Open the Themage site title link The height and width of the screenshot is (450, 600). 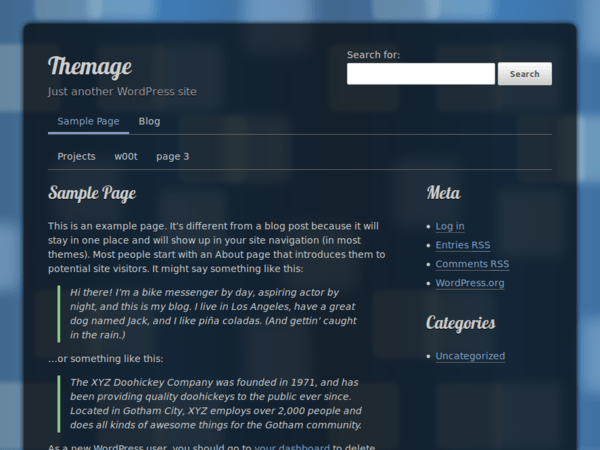[90, 67]
